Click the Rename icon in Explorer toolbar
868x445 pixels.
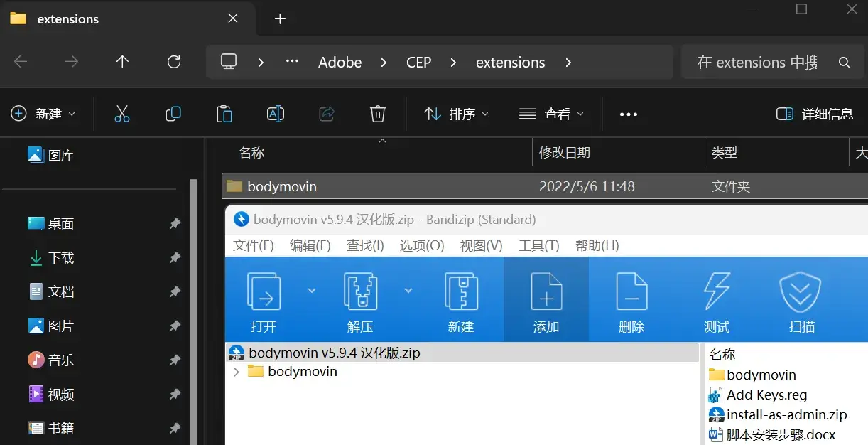276,114
